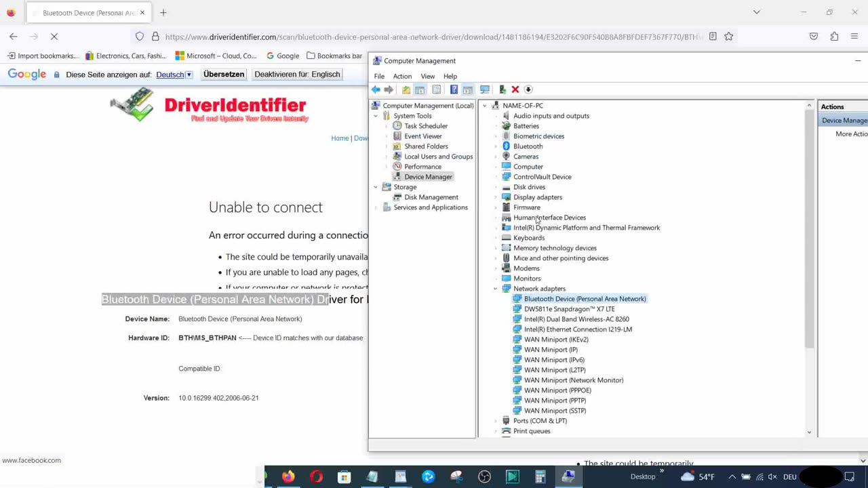Click the Übersetzen translate button
The height and width of the screenshot is (488, 868).
224,75
